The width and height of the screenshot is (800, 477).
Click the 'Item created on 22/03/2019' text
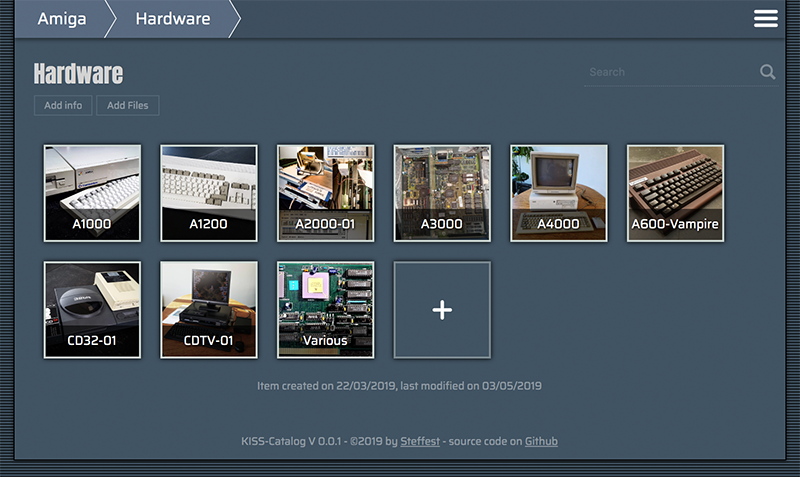point(327,386)
